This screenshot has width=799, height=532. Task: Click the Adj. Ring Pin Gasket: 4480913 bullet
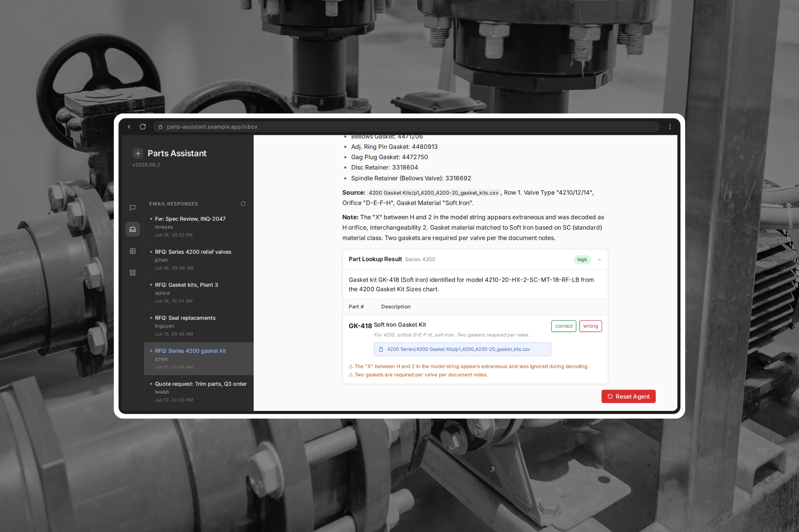coord(394,147)
